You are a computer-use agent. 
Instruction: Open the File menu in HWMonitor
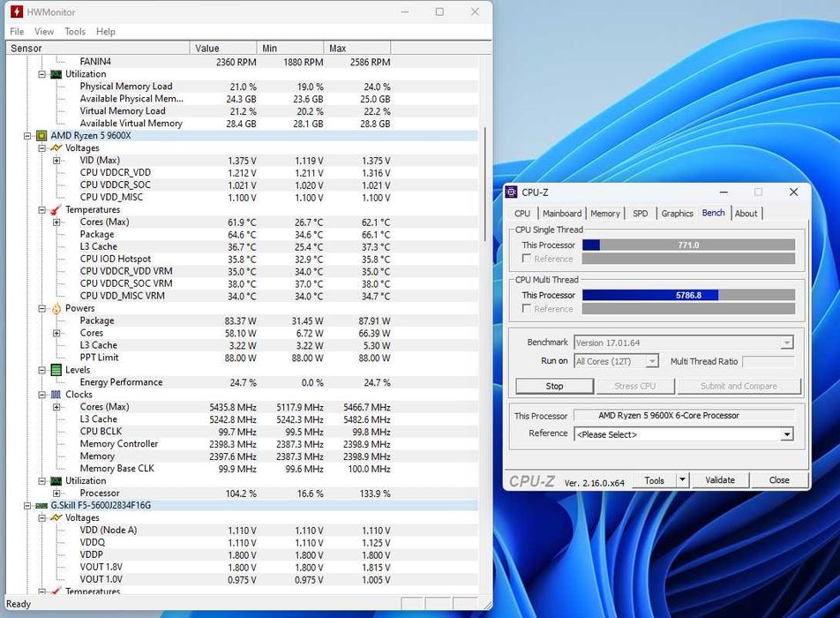click(x=17, y=32)
